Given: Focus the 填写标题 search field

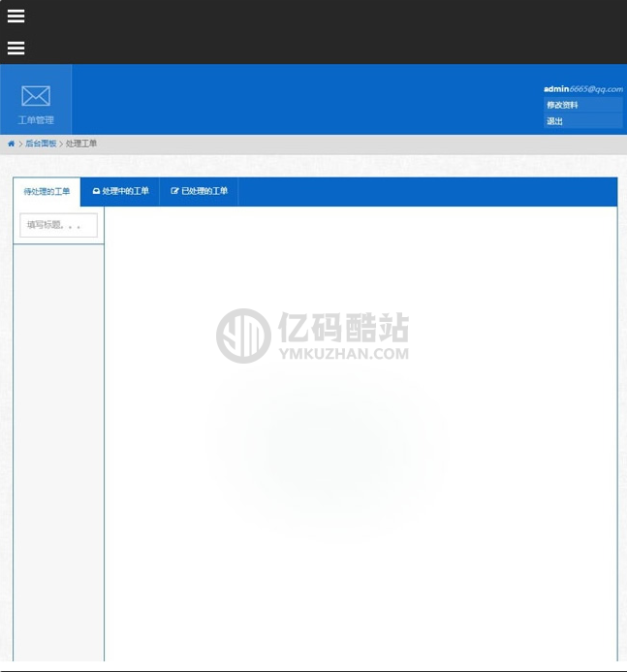Looking at the screenshot, I should [x=59, y=225].
